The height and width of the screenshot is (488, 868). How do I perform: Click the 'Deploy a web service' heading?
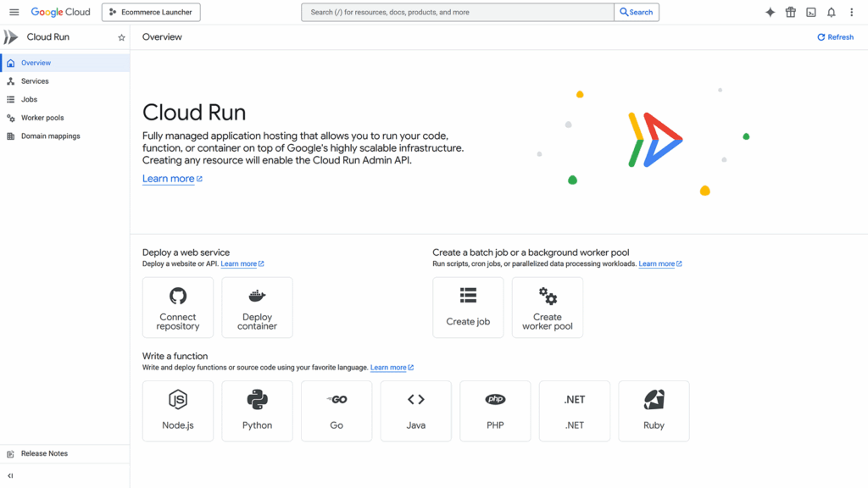(186, 252)
